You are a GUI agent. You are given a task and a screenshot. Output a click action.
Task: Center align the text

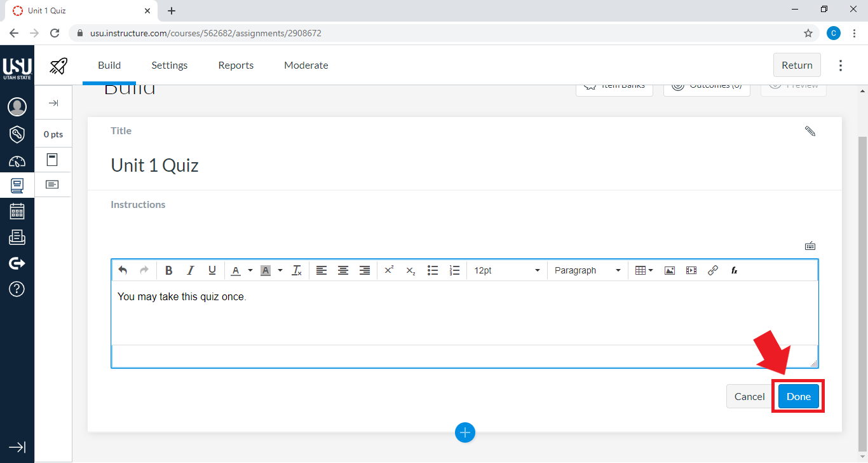coord(343,270)
